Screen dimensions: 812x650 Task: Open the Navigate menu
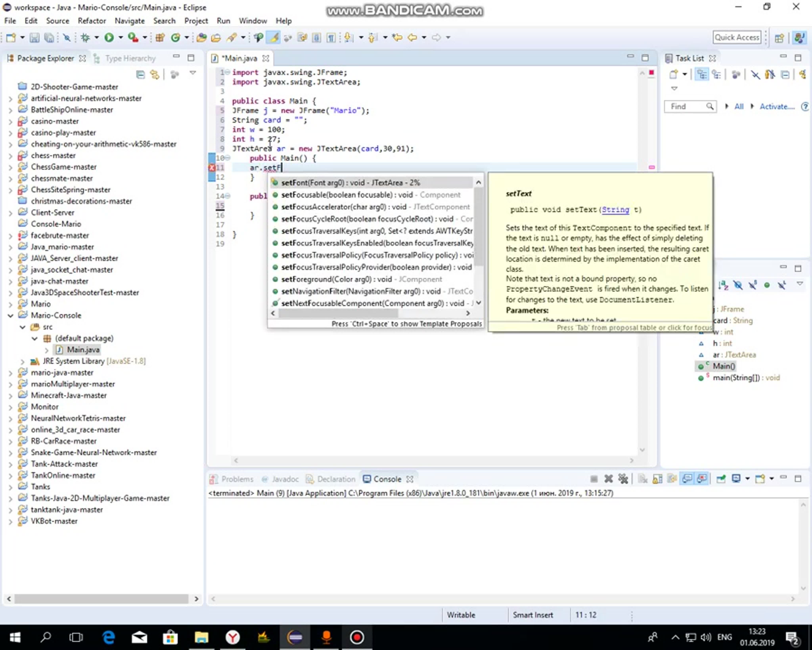[130, 21]
